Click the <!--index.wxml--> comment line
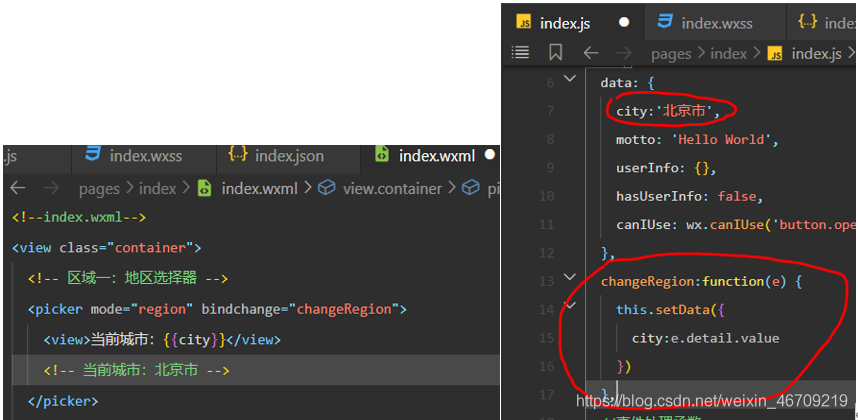Screen dimensions: 858x420 79,217
